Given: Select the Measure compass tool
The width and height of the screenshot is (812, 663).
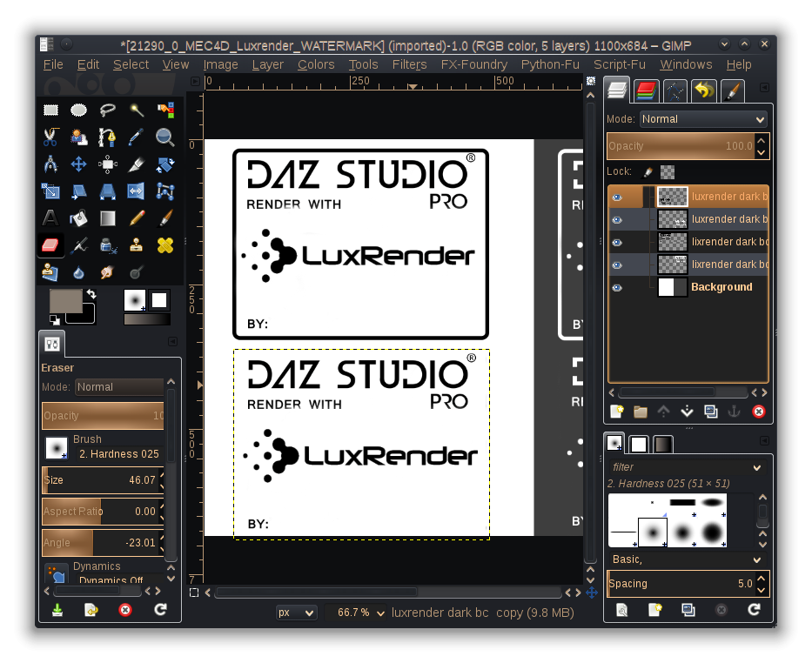Looking at the screenshot, I should (50, 164).
